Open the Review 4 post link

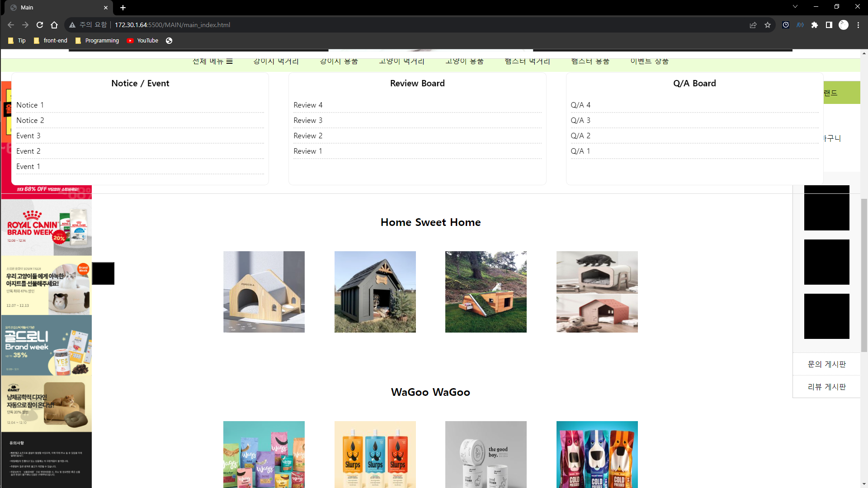click(308, 105)
